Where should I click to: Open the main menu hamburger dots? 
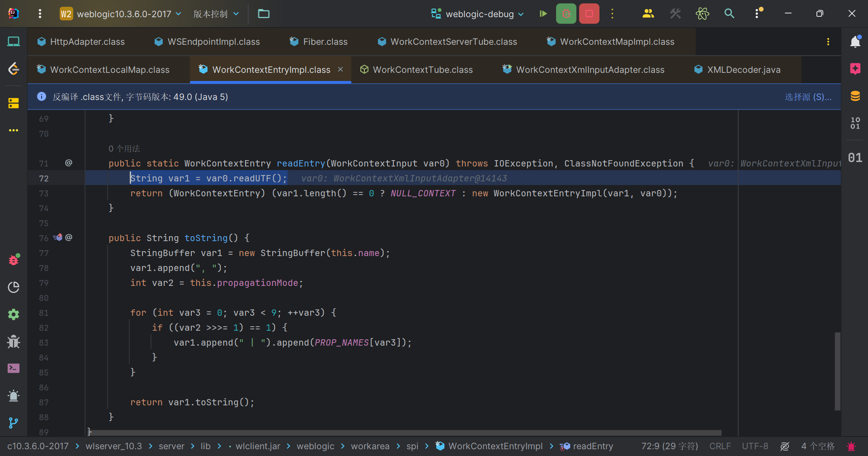(x=40, y=14)
